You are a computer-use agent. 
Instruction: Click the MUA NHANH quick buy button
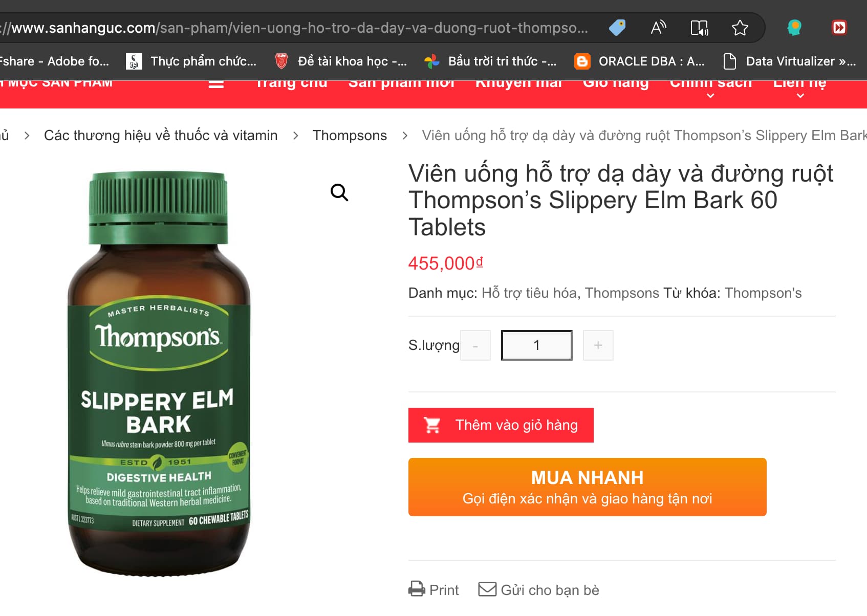coord(588,487)
